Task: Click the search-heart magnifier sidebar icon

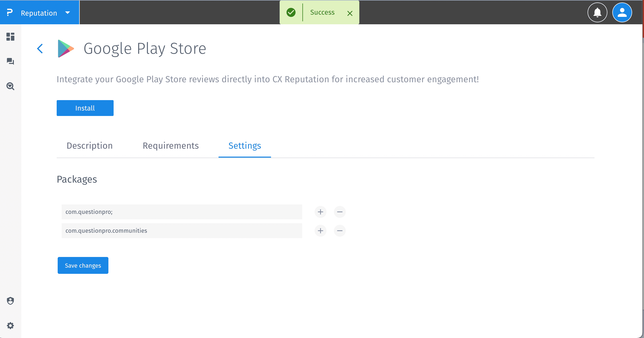Action: (10, 86)
